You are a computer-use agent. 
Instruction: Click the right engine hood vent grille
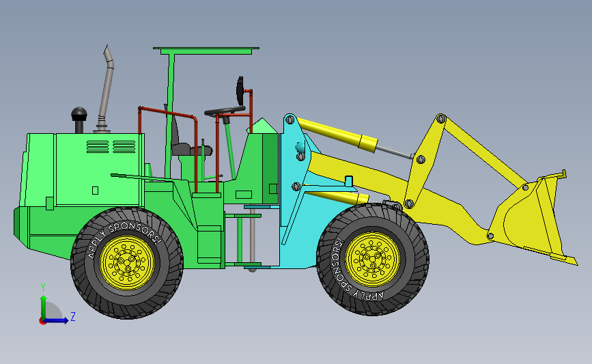(x=124, y=147)
